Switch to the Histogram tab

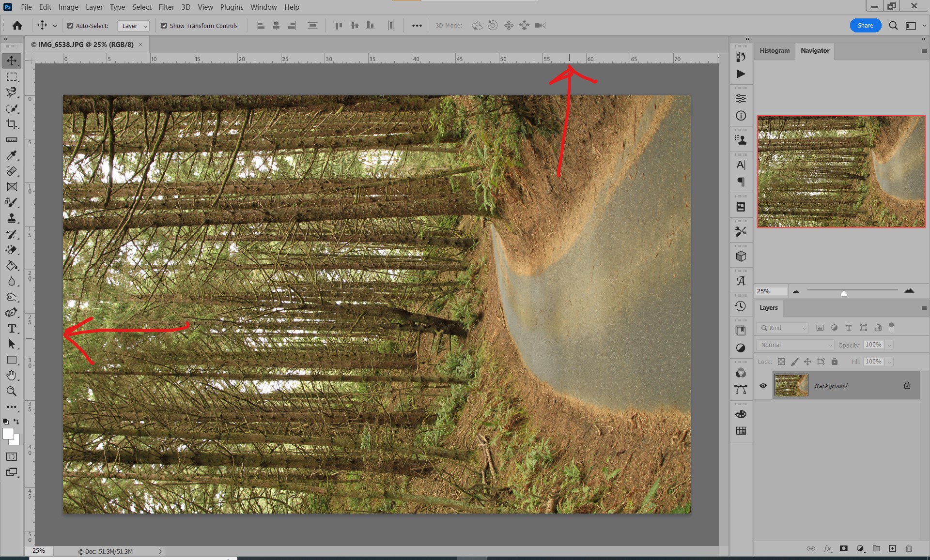click(x=774, y=50)
